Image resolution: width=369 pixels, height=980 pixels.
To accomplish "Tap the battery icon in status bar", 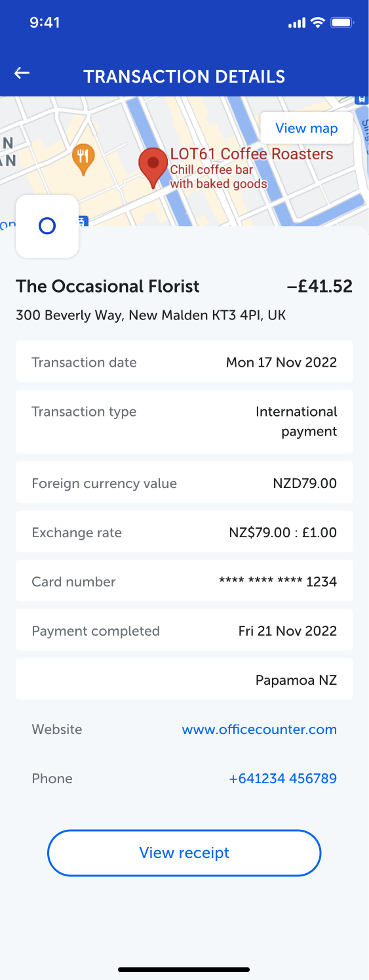I will [343, 23].
